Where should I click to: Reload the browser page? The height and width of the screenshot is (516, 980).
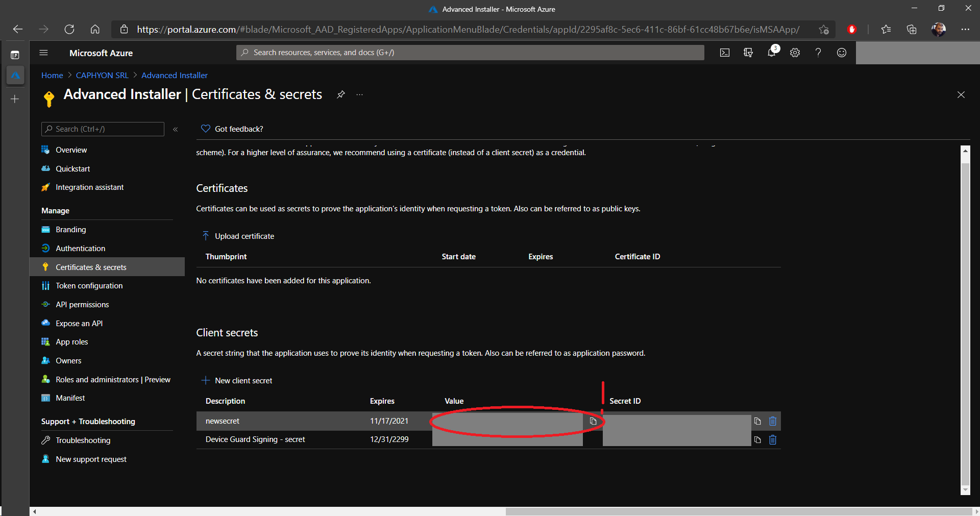coord(69,29)
